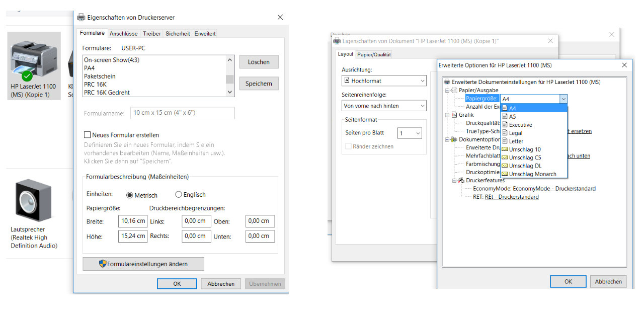Screen dimensions: 644x313
Task: Click the page icon next to Executive
Action: pos(505,124)
